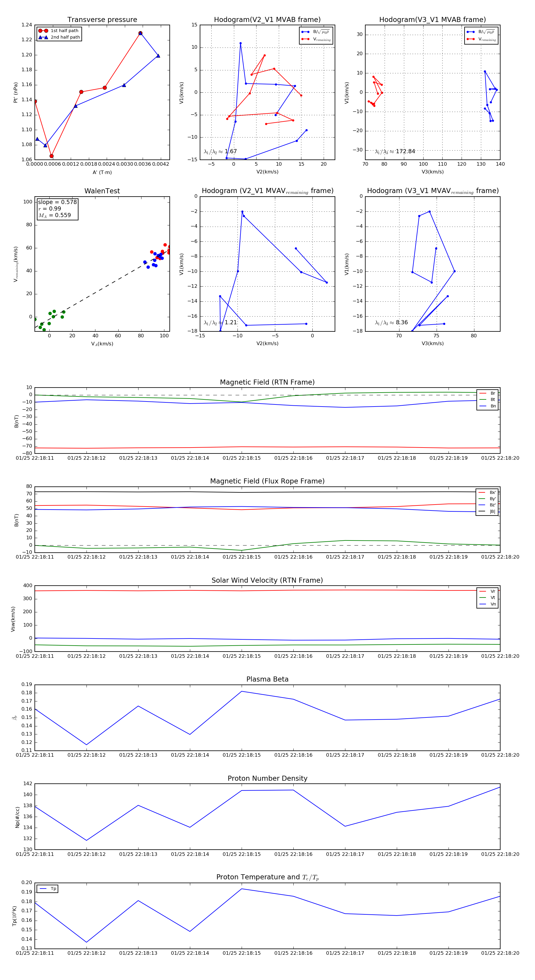Click the 'Magnetic Field (RTN Frame)' title
Screen dimensions: 535x980
[267, 382]
